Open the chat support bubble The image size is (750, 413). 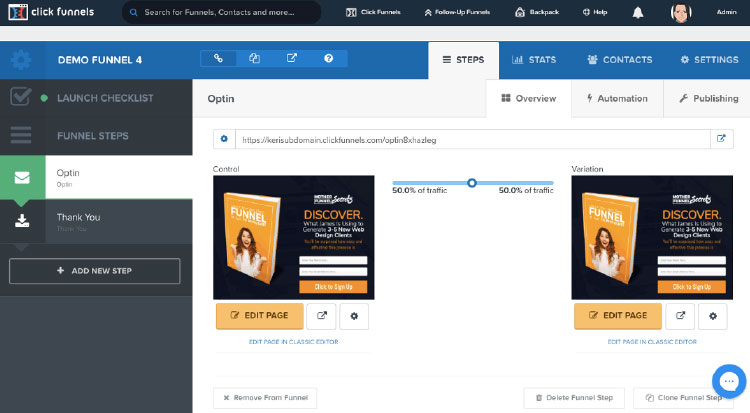(x=729, y=381)
